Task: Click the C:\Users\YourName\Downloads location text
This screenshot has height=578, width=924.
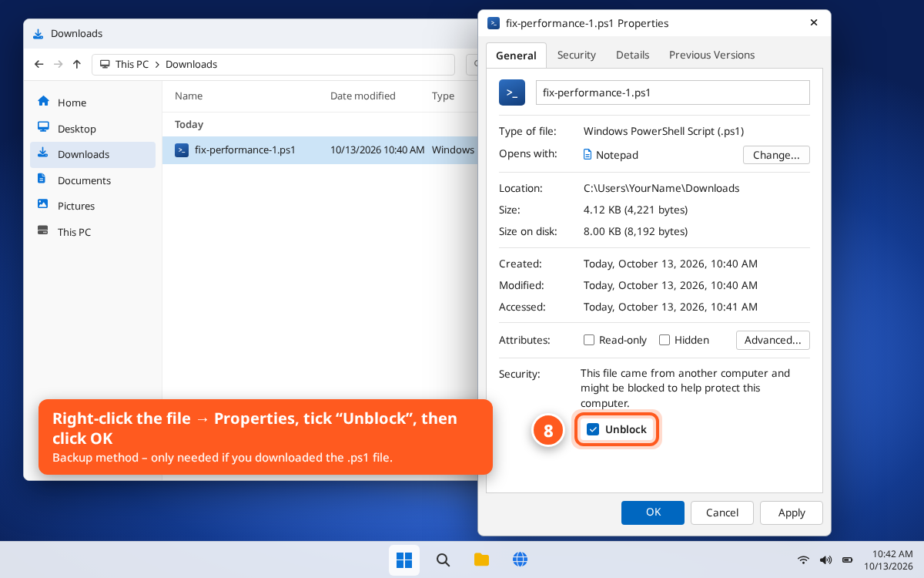Action: pyautogui.click(x=661, y=188)
